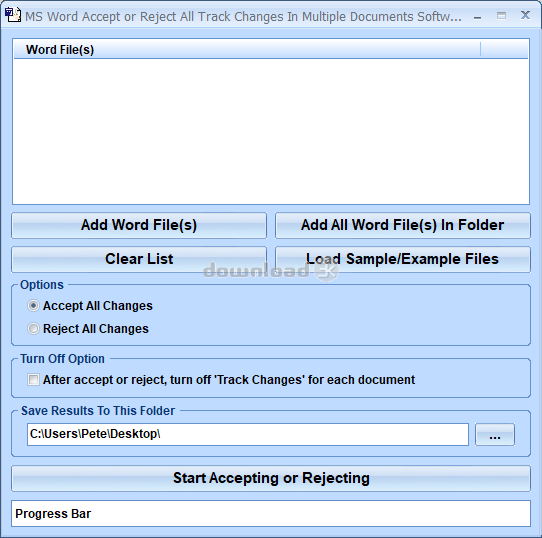
Task: Click the window title bar text
Action: 243,17
